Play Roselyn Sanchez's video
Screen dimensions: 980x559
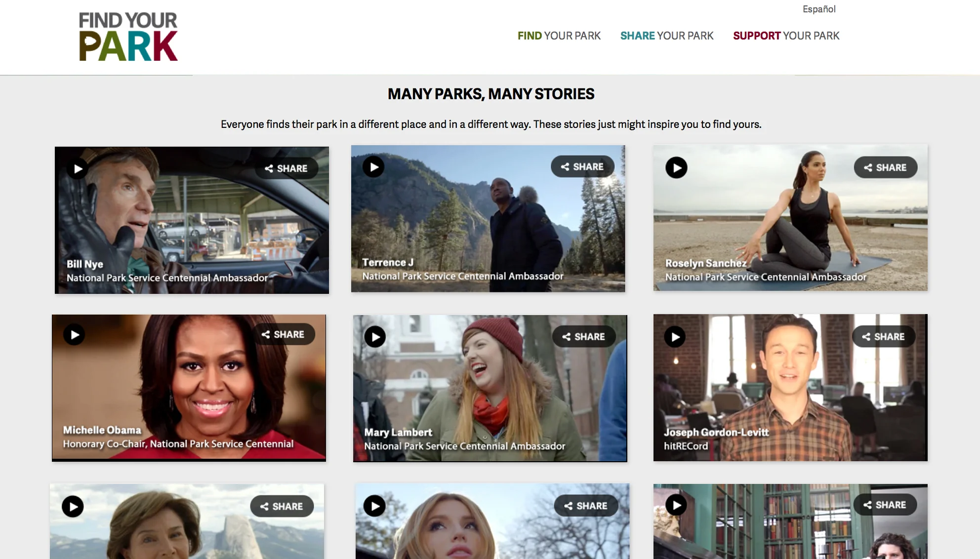(676, 168)
